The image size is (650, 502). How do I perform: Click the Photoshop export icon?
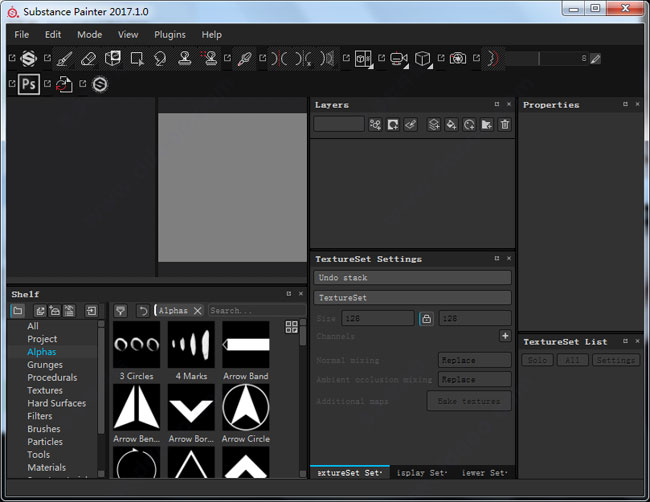(x=30, y=85)
